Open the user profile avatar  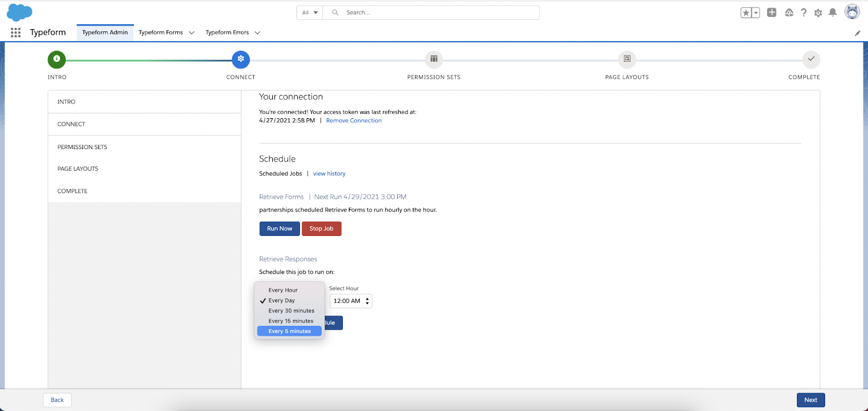(x=852, y=12)
